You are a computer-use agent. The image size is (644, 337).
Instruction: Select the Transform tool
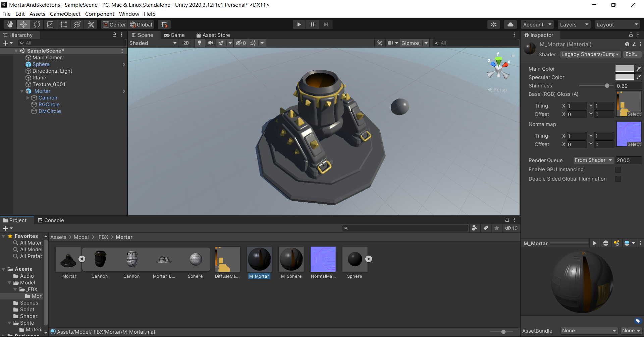[77, 24]
